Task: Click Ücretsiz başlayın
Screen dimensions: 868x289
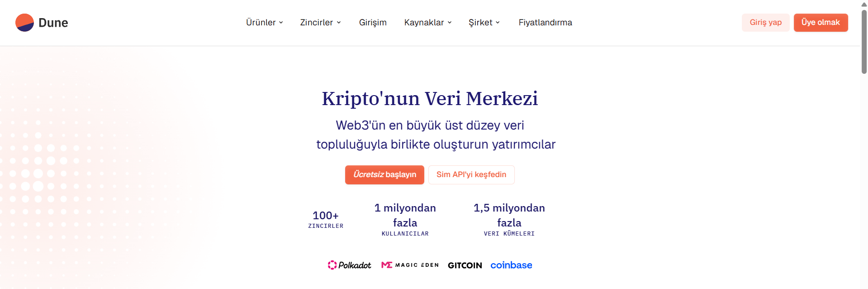Action: click(384, 175)
